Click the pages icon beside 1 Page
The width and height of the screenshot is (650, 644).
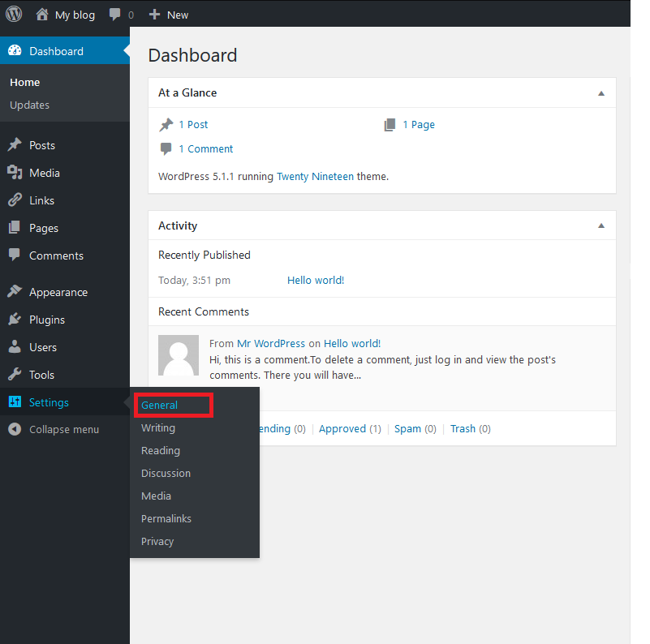(x=390, y=125)
